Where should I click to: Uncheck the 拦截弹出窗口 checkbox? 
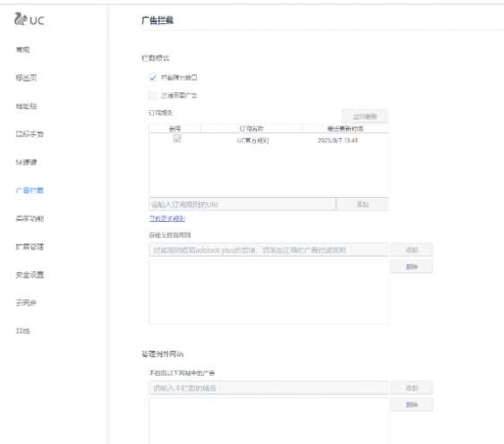tap(153, 78)
